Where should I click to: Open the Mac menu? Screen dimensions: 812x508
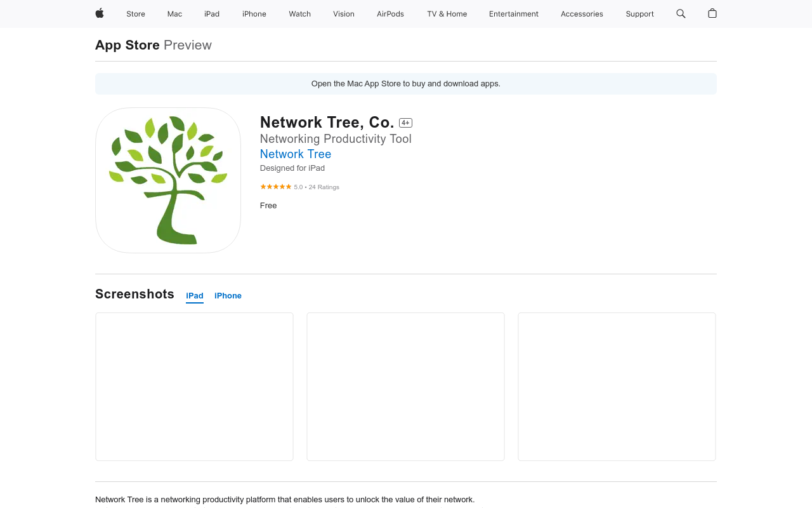174,14
